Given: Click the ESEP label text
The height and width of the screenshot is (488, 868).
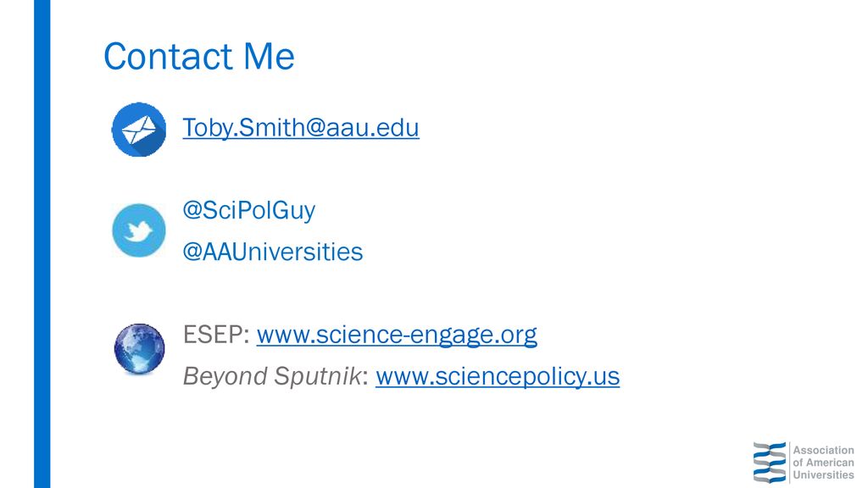Looking at the screenshot, I should [213, 335].
